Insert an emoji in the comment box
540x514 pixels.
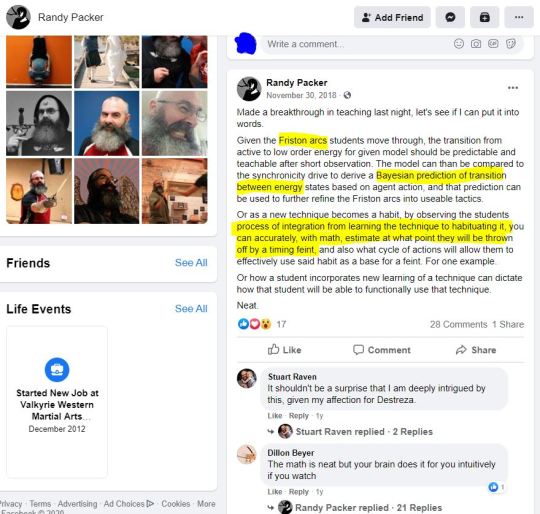point(459,44)
